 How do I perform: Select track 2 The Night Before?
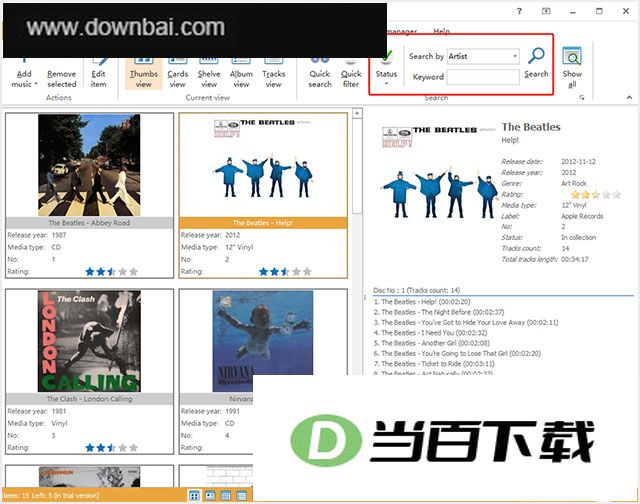point(439,312)
